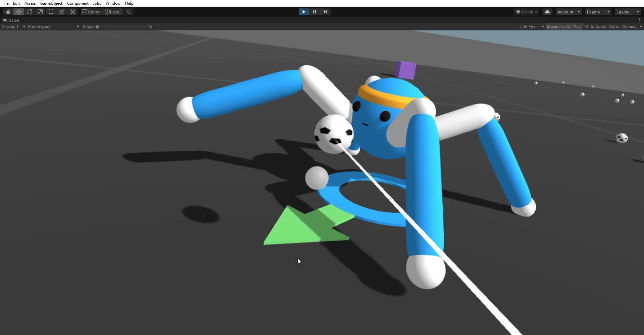The height and width of the screenshot is (335, 644).
Task: Select the Rect Transform tool
Action: coord(51,11)
